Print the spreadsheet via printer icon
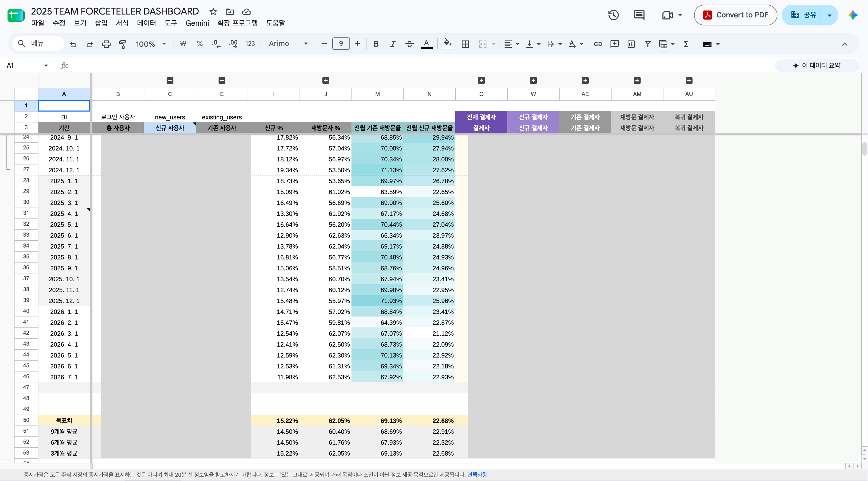 pos(106,44)
